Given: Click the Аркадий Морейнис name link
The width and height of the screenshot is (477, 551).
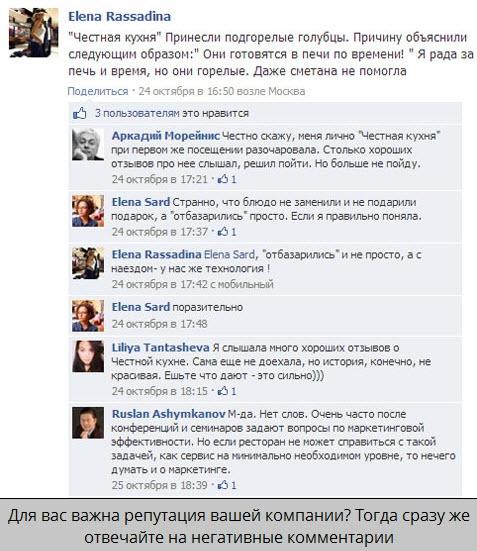Looking at the screenshot, I should (x=166, y=136).
